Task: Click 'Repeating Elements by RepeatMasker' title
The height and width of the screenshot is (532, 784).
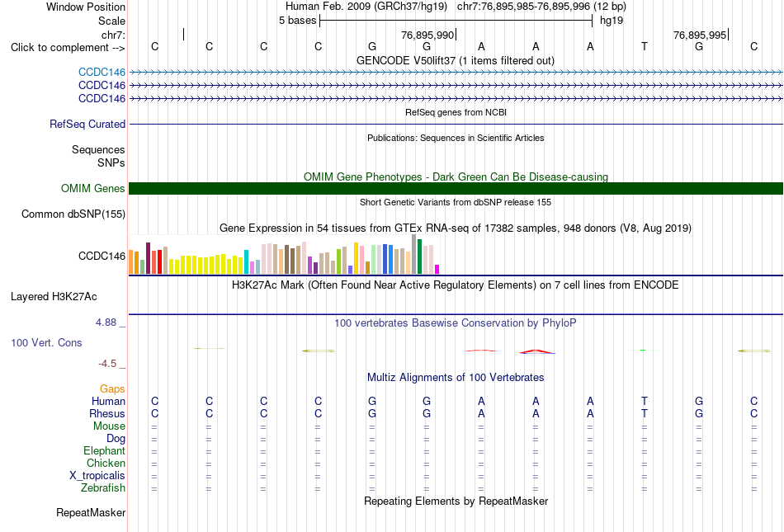Action: 456,501
